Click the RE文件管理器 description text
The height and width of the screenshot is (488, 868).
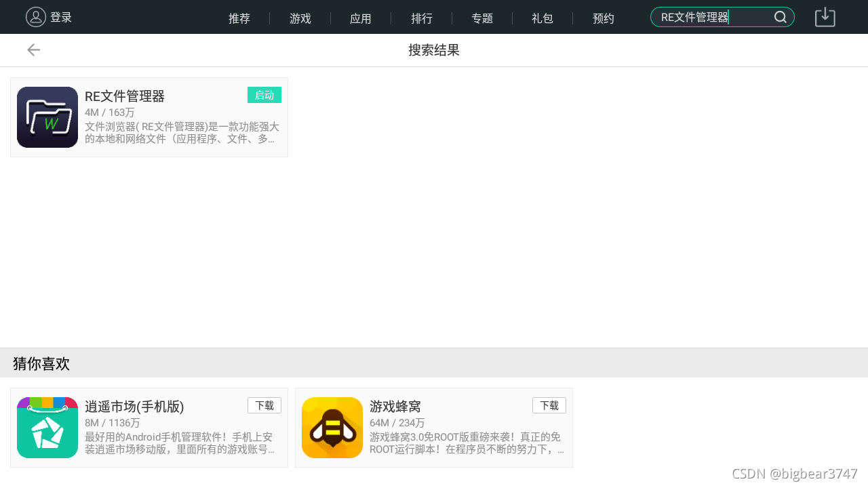coord(182,133)
